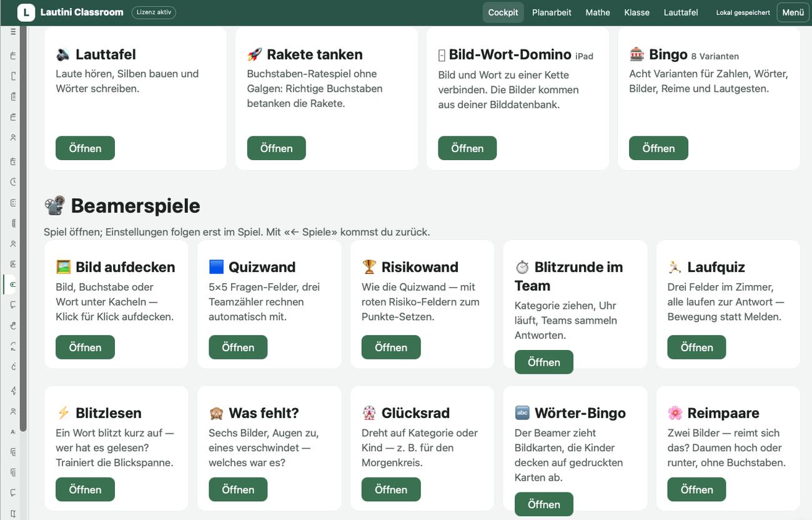Viewport: 812px width, 520px height.
Task: Select the hand icon in the left sidebar
Action: [13, 325]
